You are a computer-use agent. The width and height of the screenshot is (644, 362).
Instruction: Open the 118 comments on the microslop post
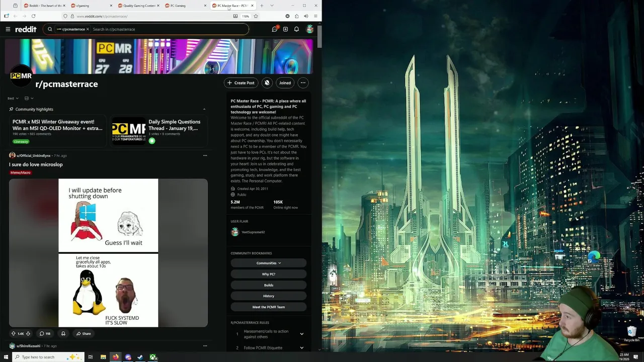coord(45,333)
